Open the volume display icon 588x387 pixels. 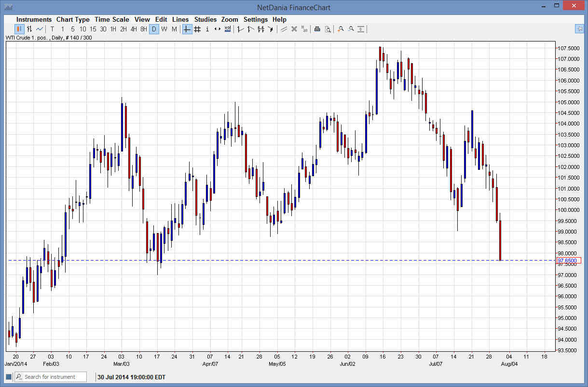pos(227,29)
